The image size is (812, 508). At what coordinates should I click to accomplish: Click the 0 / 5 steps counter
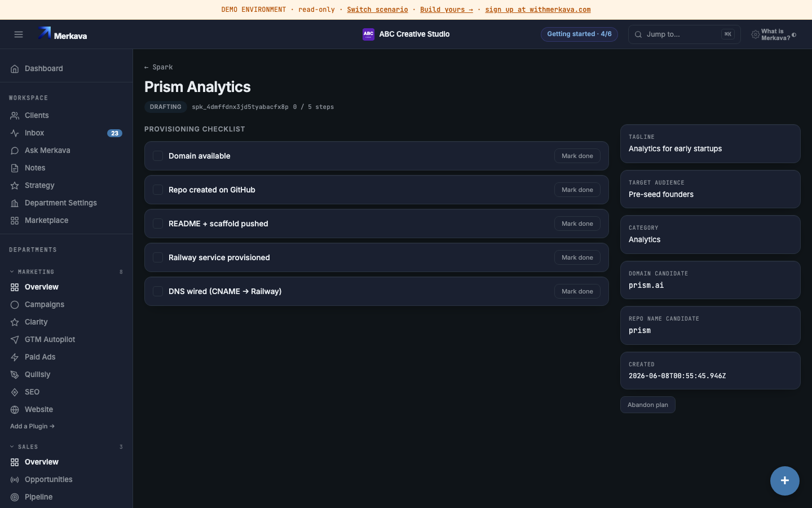tap(314, 107)
